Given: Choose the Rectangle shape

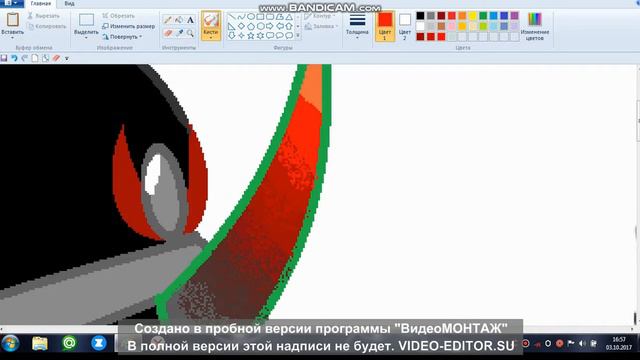Looking at the screenshot, I should point(260,17).
